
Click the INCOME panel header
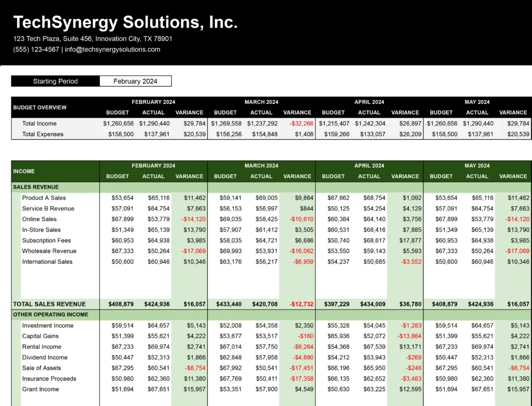[25, 171]
